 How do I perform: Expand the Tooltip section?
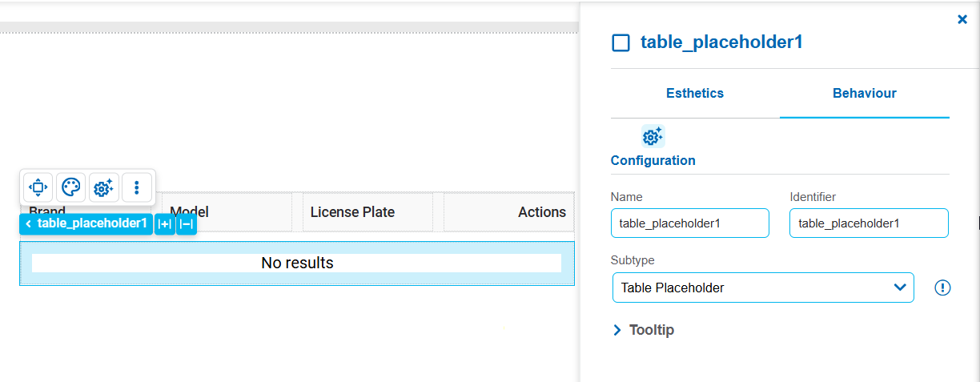[x=643, y=330]
